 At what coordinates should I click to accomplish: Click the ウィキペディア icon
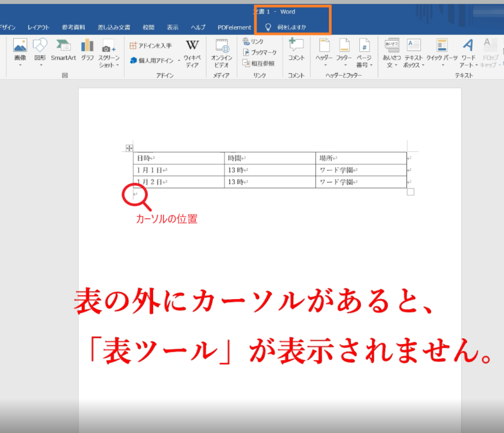(192, 52)
